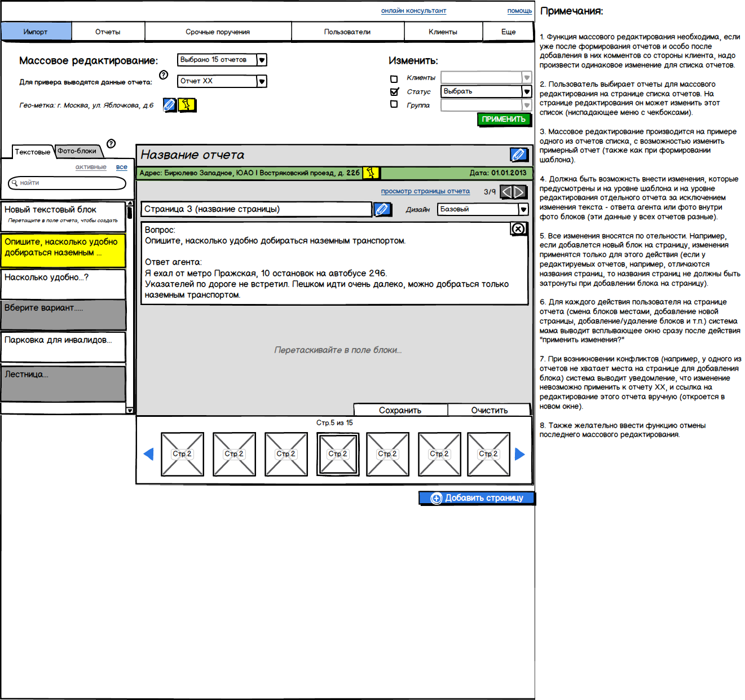Click the найти search field
Image resolution: width=745 pixels, height=700 pixels.
(x=68, y=183)
